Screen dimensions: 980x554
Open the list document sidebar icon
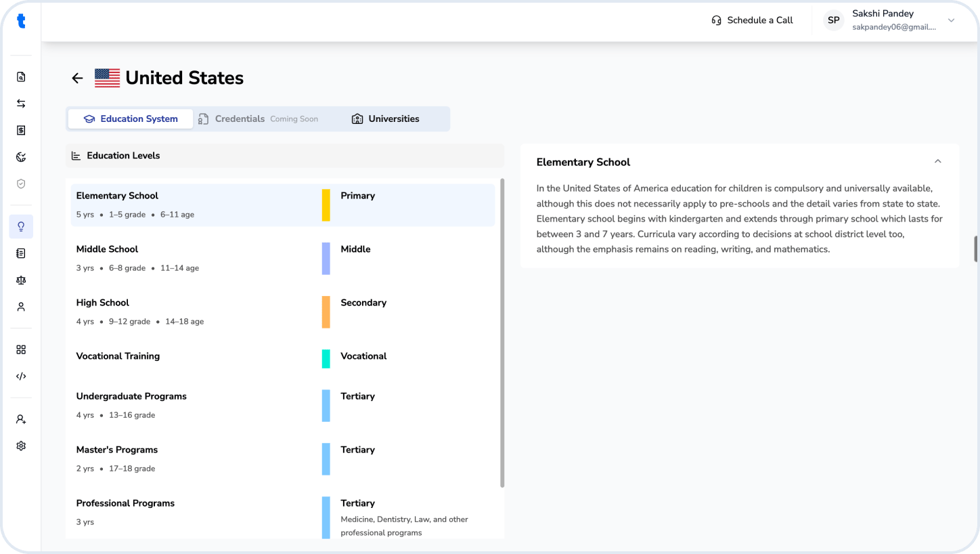(x=21, y=253)
